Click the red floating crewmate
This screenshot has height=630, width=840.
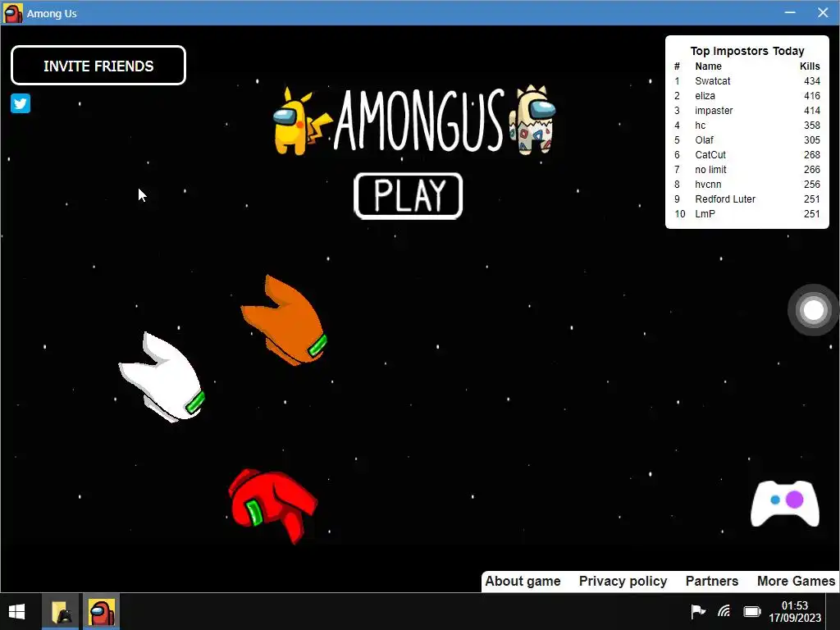pyautogui.click(x=272, y=505)
